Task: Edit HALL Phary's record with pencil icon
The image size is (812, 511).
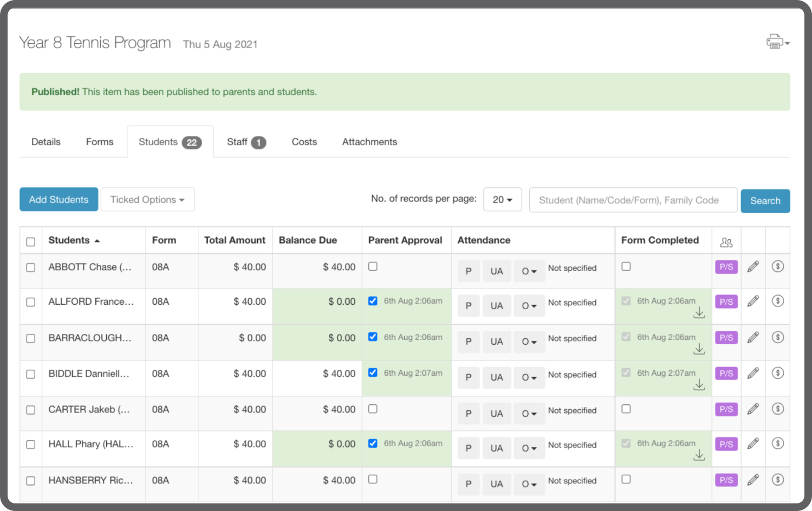Action: [x=753, y=443]
